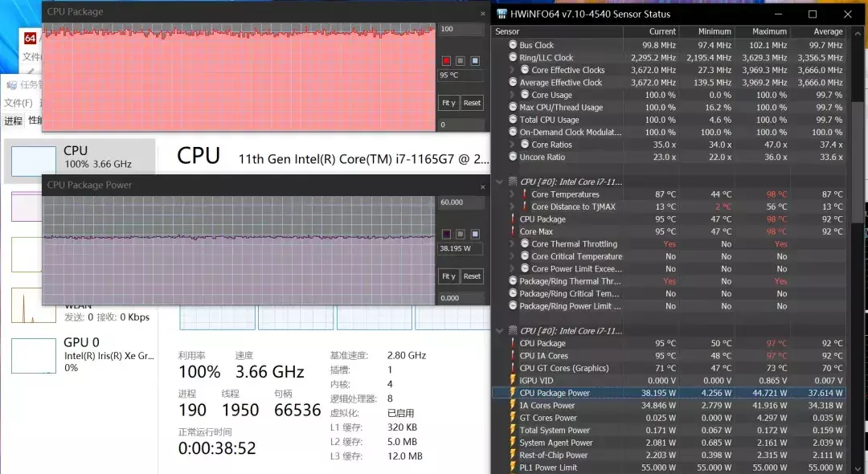
Task: Click Fit y in CPU Package graph
Action: pyautogui.click(x=448, y=103)
